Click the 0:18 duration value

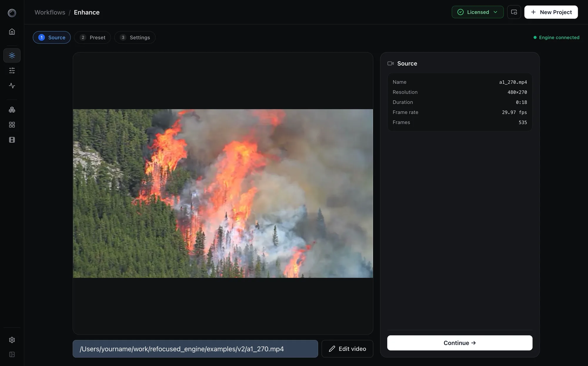coord(521,102)
